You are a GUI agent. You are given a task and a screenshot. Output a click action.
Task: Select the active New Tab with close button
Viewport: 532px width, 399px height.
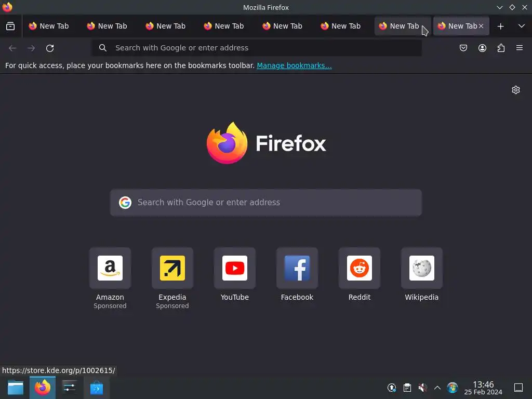[x=461, y=26]
